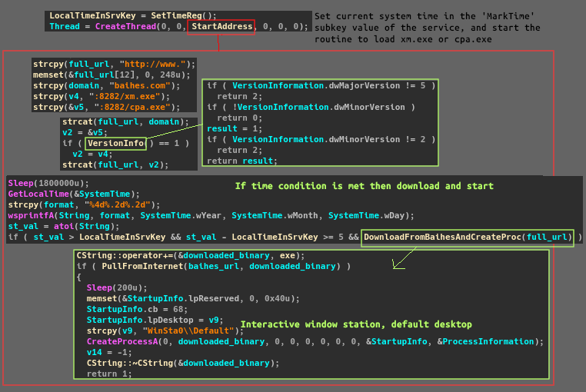The image size is (586, 392).
Task: Click the VersionInfo function call
Action: (116, 144)
